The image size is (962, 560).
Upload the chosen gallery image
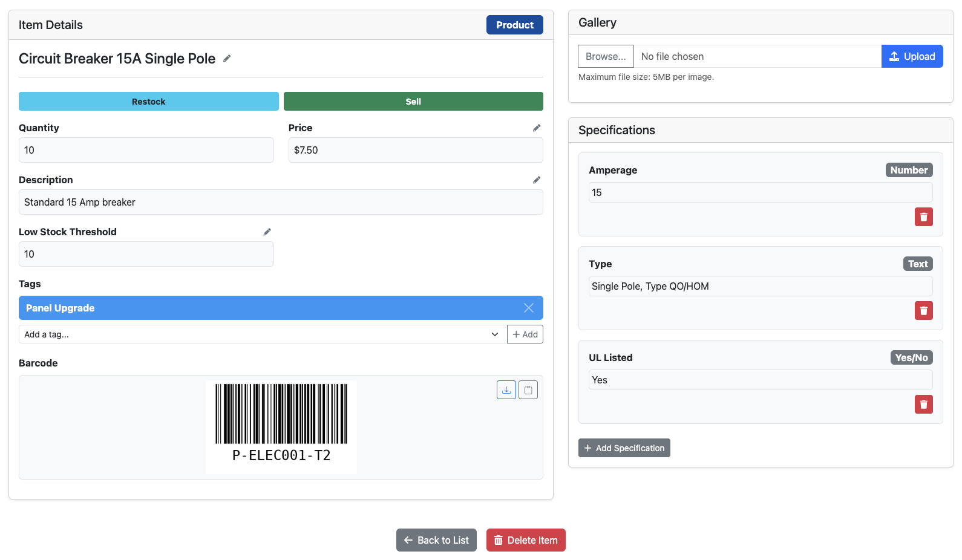click(912, 56)
